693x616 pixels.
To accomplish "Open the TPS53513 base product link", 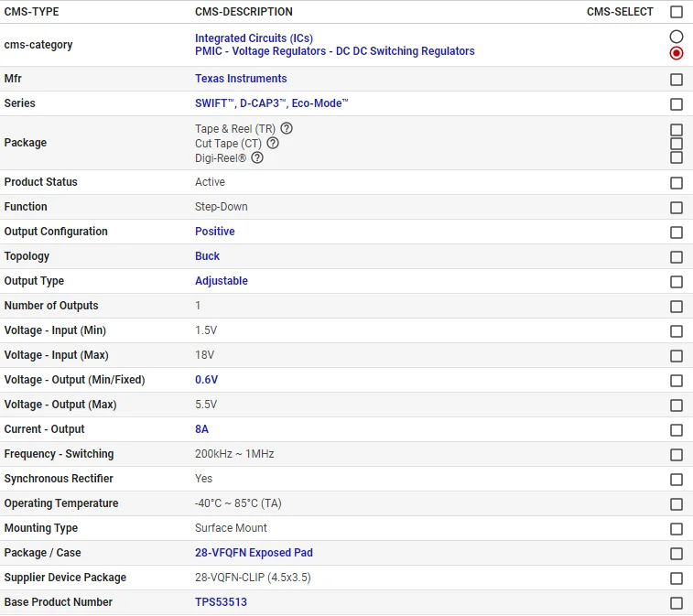I will tap(221, 602).
